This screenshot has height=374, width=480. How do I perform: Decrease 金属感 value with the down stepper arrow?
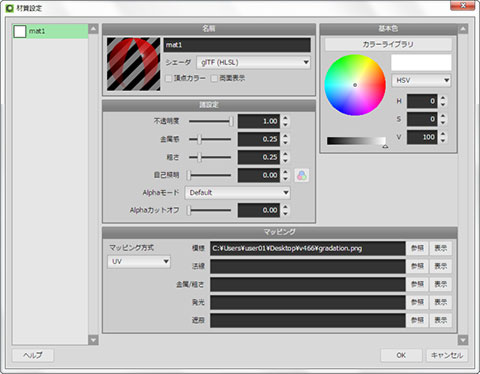coord(285,143)
